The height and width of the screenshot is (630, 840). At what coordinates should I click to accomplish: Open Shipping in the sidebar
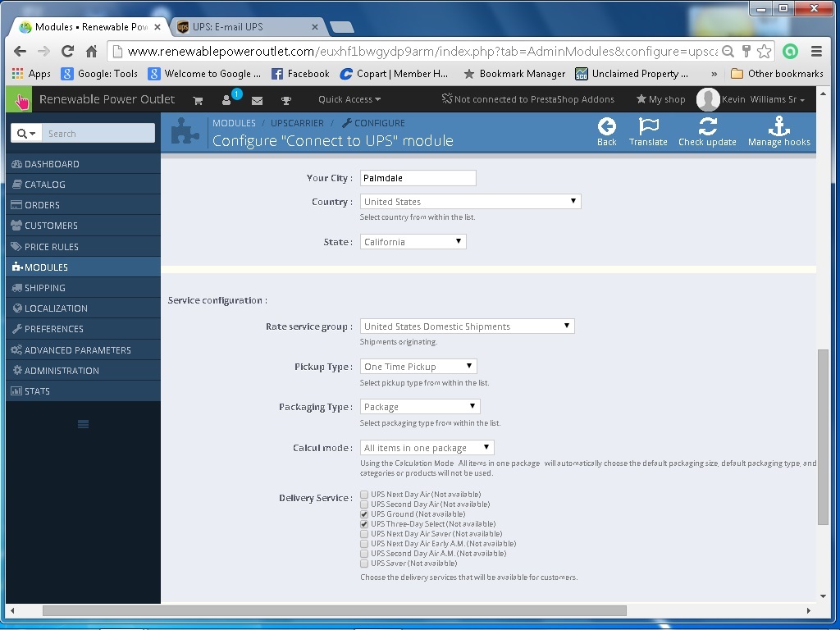(x=83, y=288)
